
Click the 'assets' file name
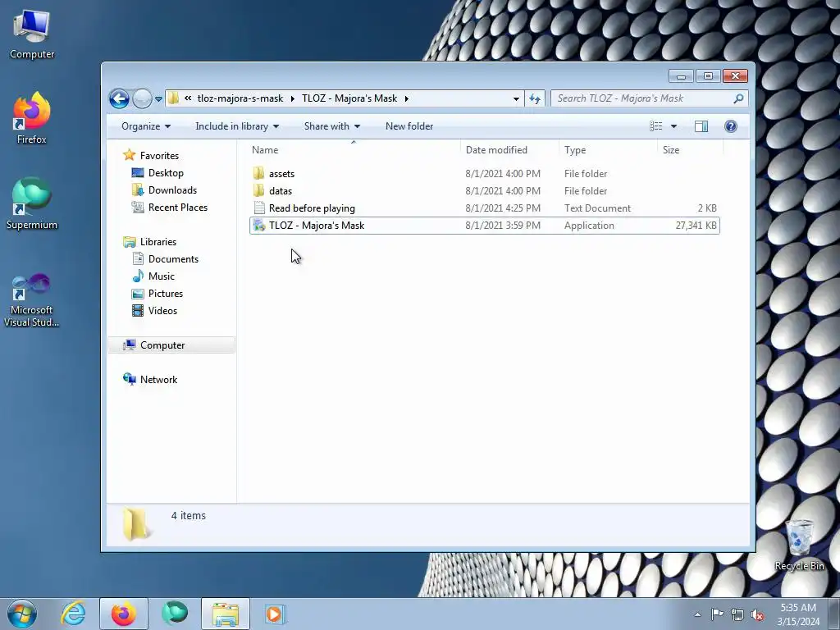click(x=282, y=174)
